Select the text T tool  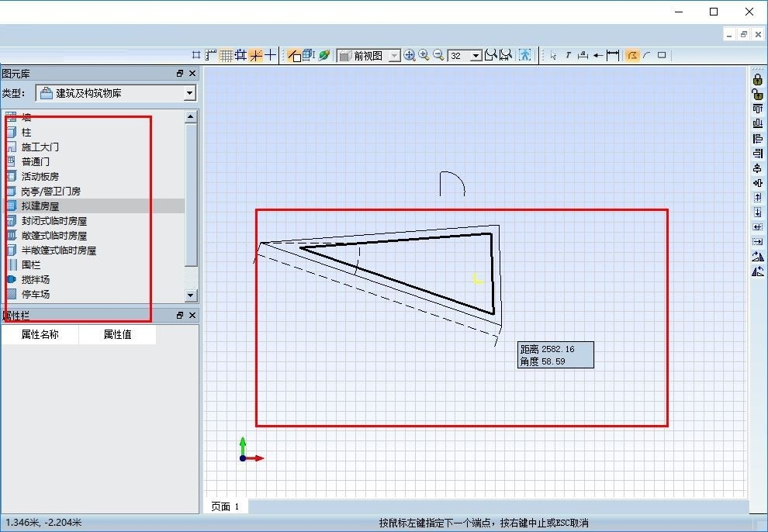[x=568, y=55]
